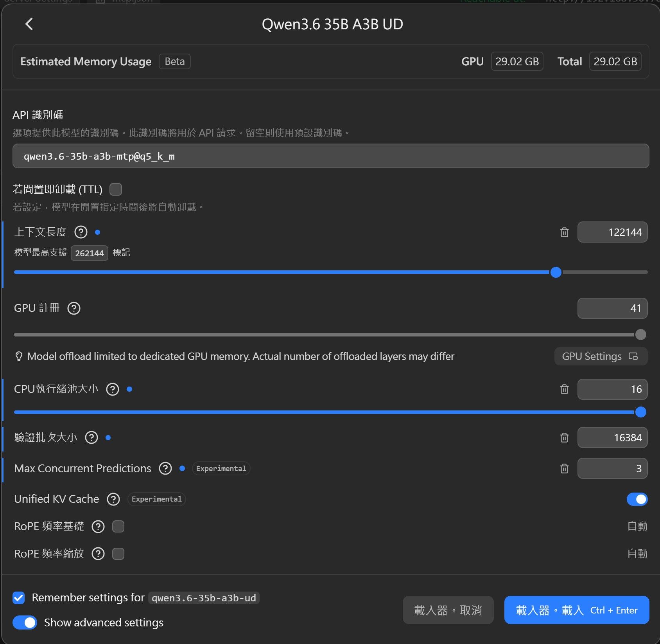660x644 pixels.
Task: Go back using the left arrow icon
Action: click(29, 24)
